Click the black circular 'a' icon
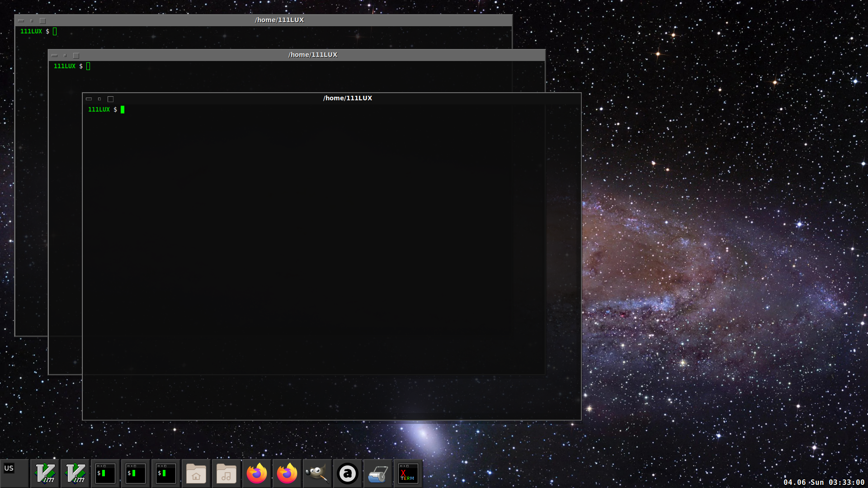868x488 pixels. 348,474
